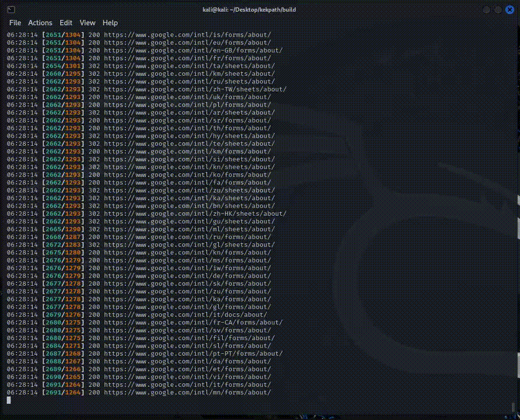Viewport: 520px width, 420px height.
Task: Click the intl/it/docs/about/ URL
Action: click(x=185, y=314)
